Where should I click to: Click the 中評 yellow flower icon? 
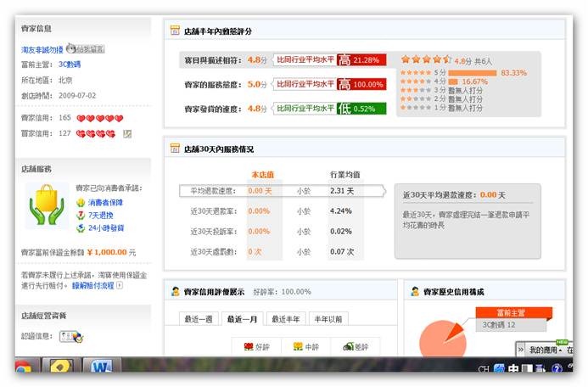(298, 346)
